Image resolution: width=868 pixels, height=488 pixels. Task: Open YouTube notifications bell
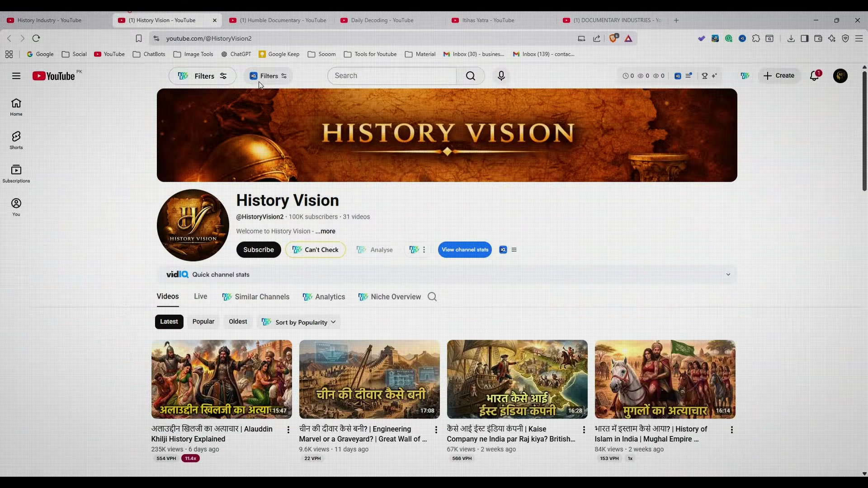[x=815, y=76]
